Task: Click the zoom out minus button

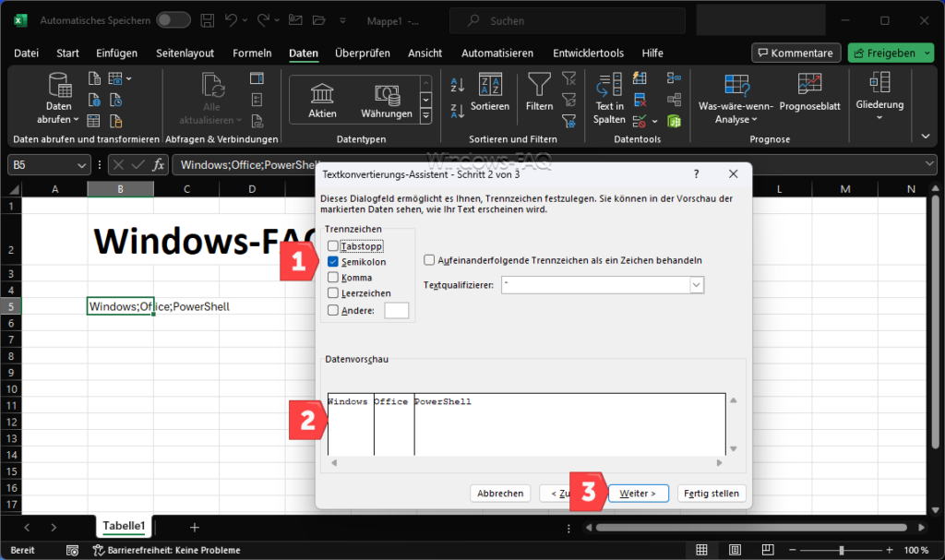Action: click(793, 550)
